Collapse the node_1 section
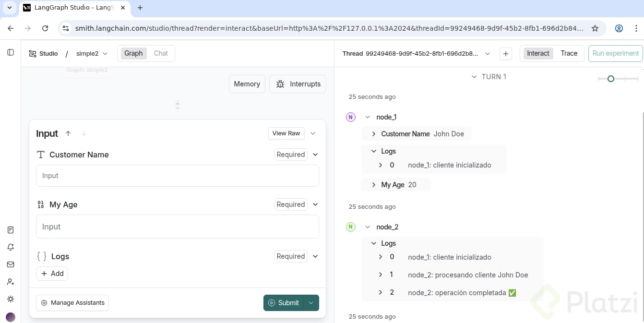Screen dimensions: 644x323 pos(368,117)
